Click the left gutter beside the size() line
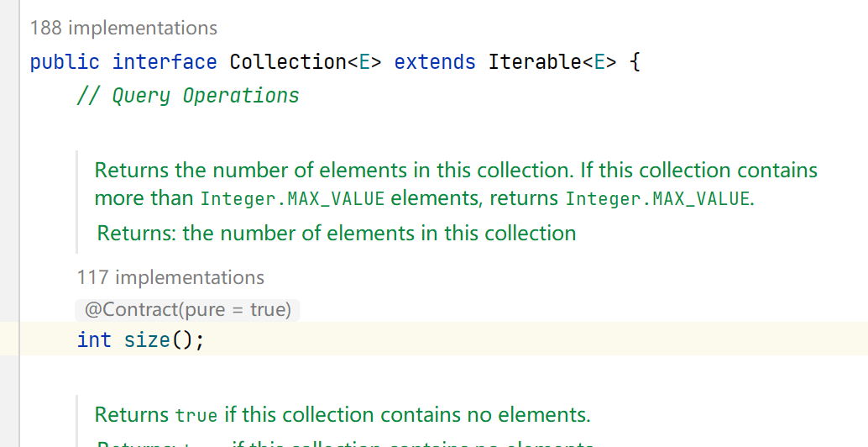The height and width of the screenshot is (447, 868). coord(9,339)
